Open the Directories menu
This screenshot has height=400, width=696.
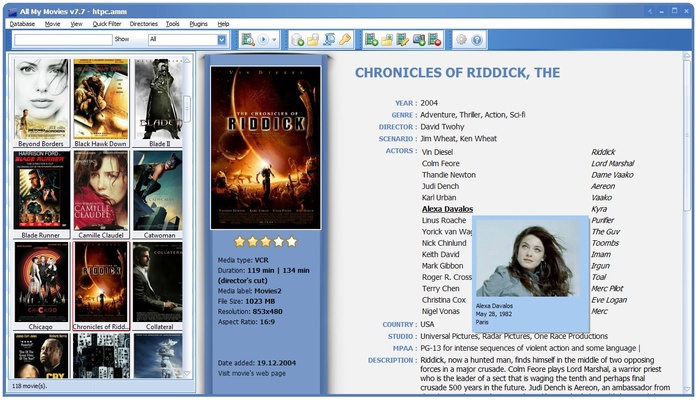click(144, 23)
